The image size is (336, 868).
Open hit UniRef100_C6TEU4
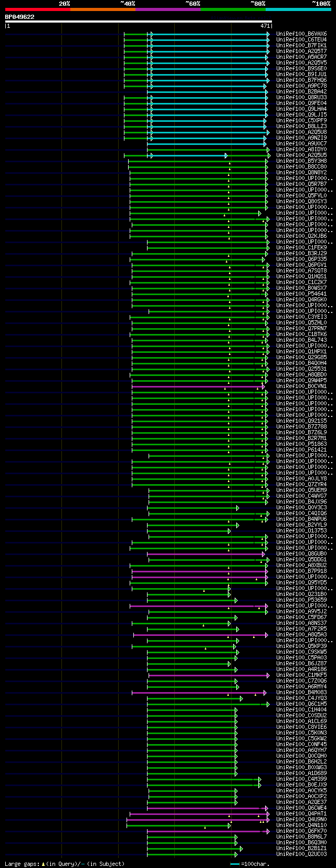(301, 39)
